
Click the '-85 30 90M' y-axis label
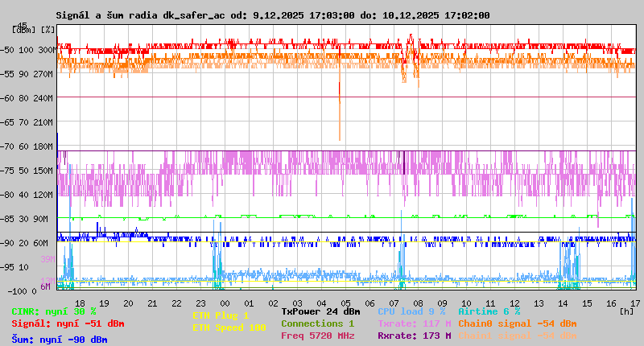point(24,219)
